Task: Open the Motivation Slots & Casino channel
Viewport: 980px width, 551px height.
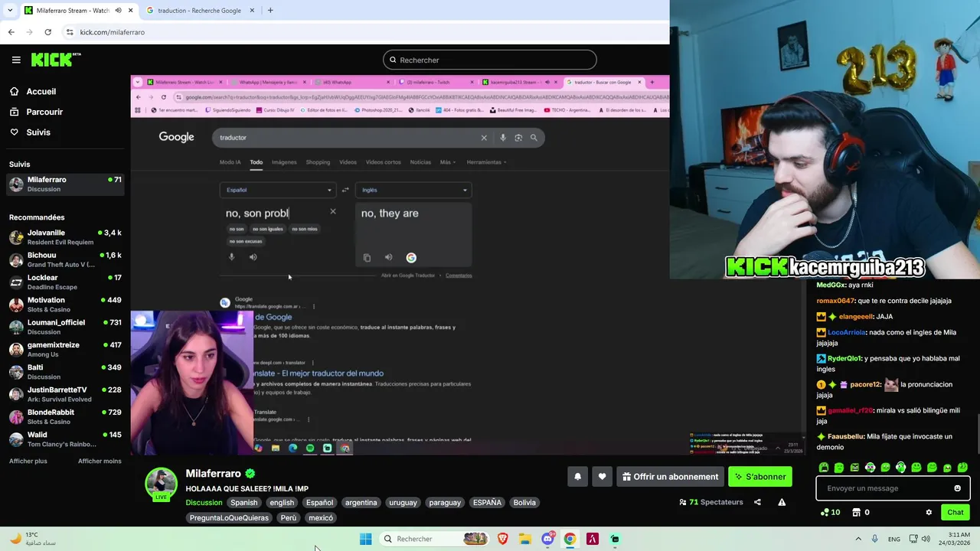Action: pyautogui.click(x=65, y=305)
